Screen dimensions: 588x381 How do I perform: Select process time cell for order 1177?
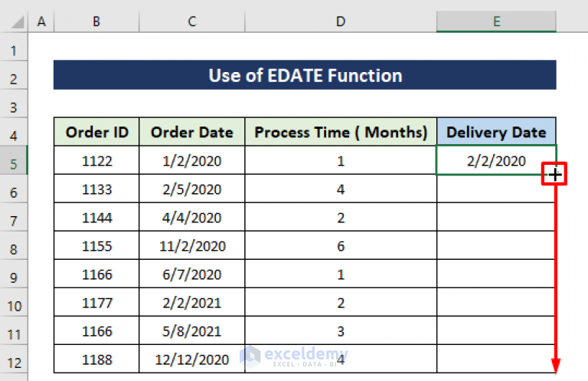[x=341, y=303]
